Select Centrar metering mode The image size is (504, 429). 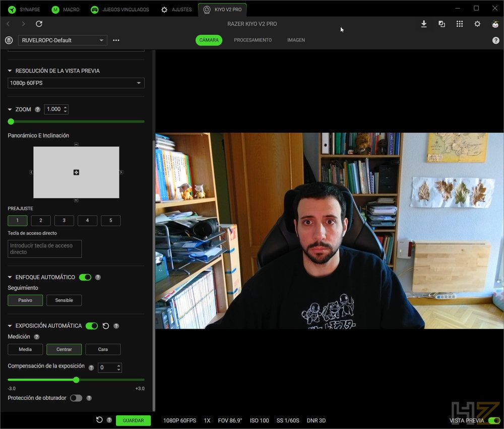point(64,349)
